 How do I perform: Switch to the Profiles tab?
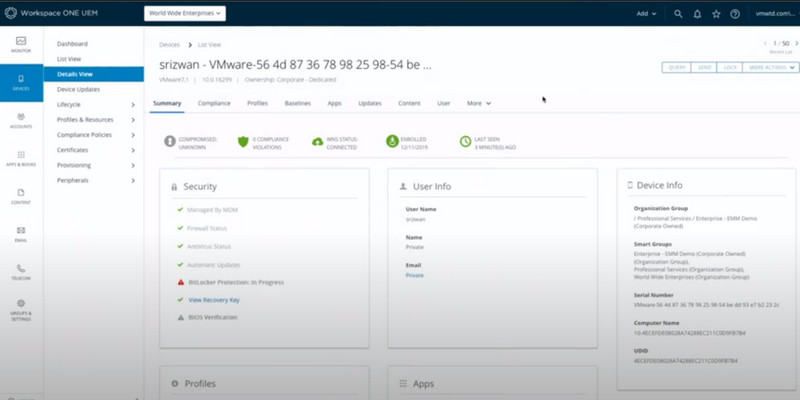click(x=258, y=103)
